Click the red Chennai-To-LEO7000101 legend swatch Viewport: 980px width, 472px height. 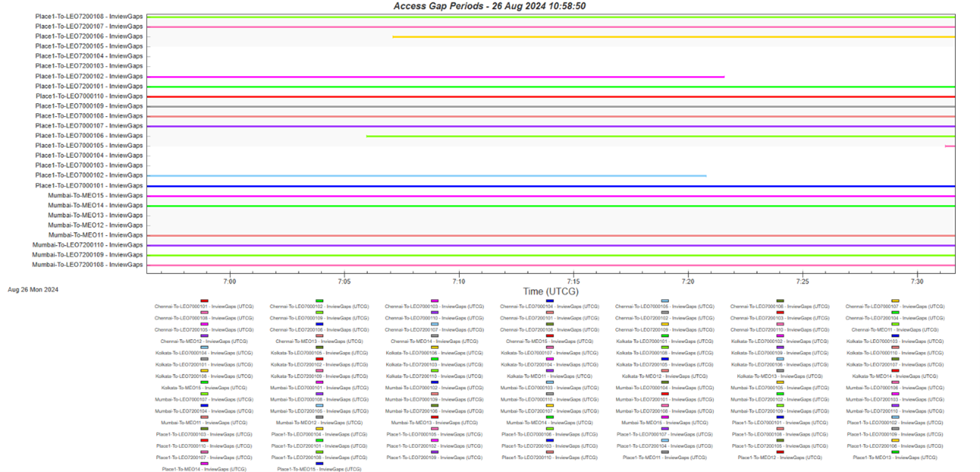tap(204, 301)
